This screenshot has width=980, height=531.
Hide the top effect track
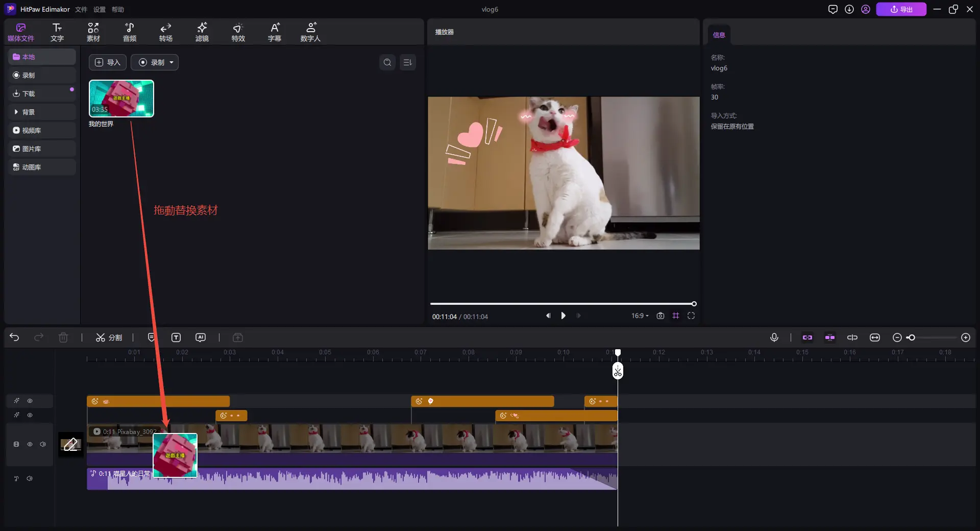tap(30, 401)
